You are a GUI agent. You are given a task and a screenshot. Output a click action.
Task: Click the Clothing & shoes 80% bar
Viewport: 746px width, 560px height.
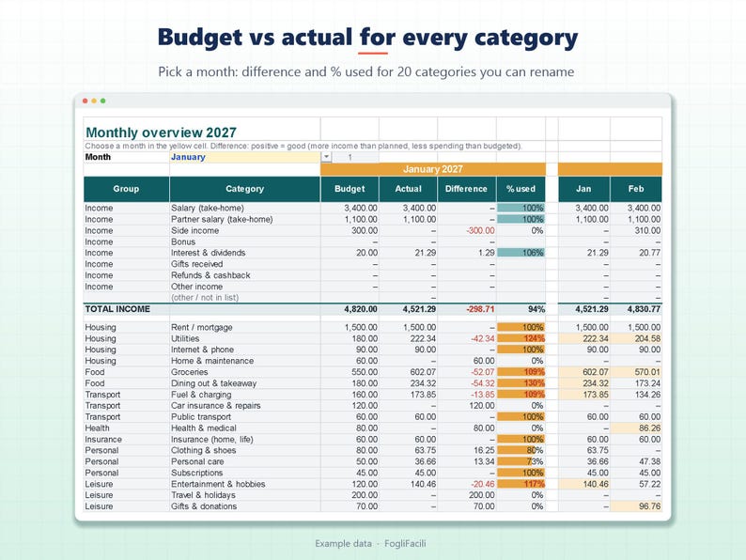coord(521,451)
